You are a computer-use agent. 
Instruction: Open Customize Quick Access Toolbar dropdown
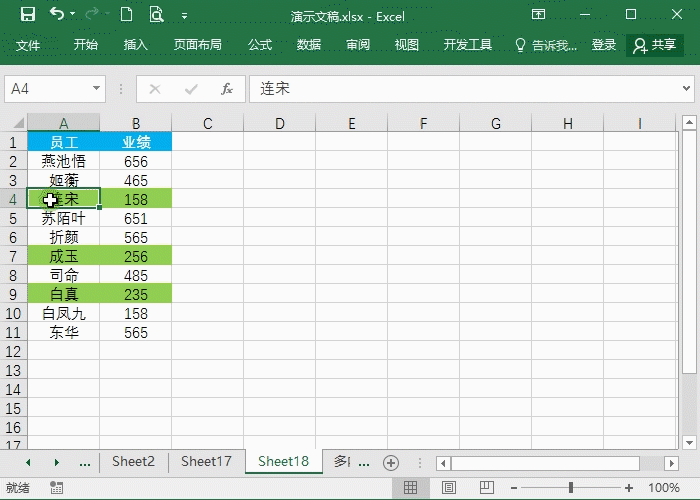tap(184, 16)
